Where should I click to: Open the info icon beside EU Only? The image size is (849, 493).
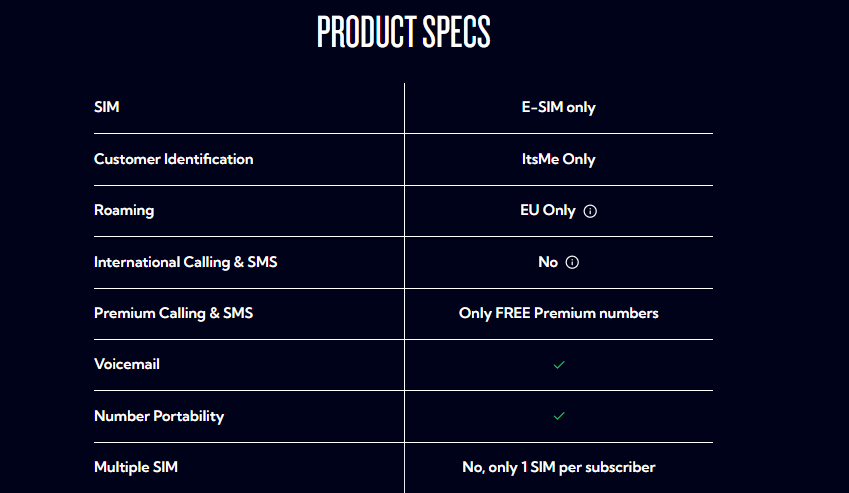(590, 211)
